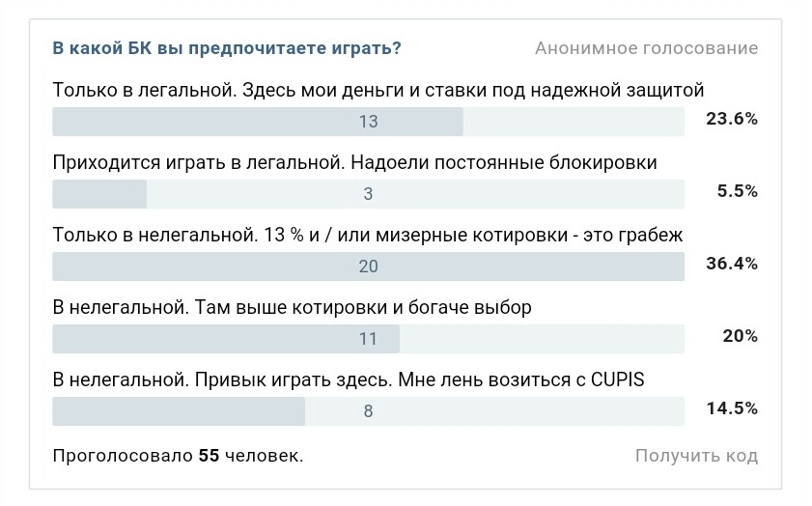Click the 'Получить код' link
The width and height of the screenshot is (812, 506).
696,456
